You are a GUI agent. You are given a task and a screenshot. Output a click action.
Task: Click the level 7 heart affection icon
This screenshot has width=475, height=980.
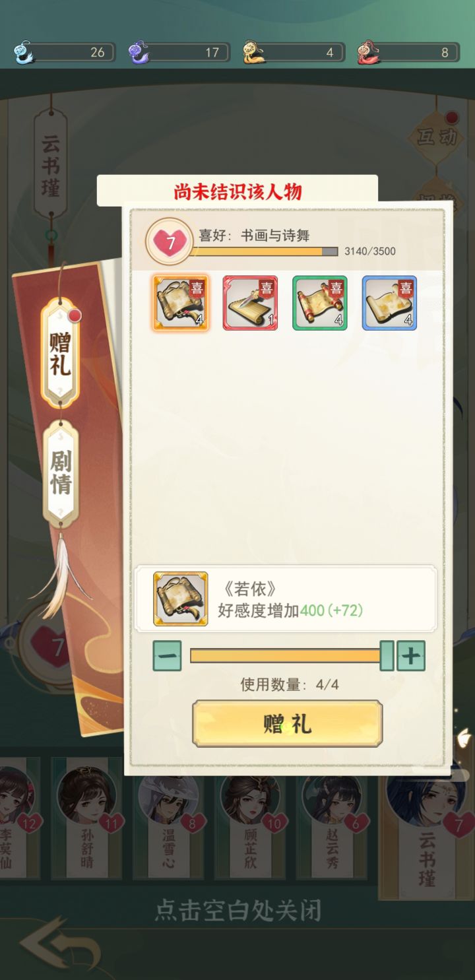click(x=170, y=242)
